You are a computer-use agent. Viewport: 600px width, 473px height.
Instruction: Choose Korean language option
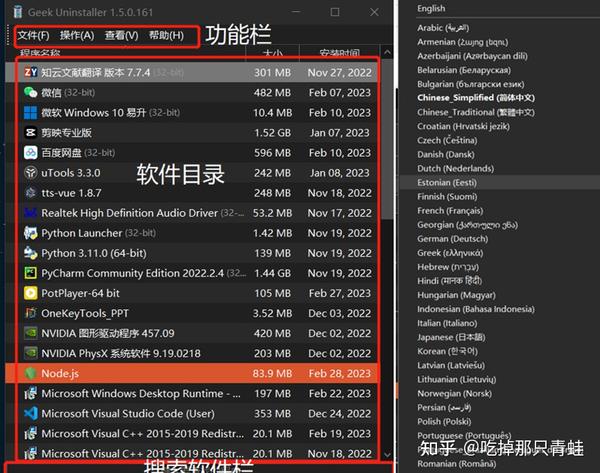click(x=447, y=351)
